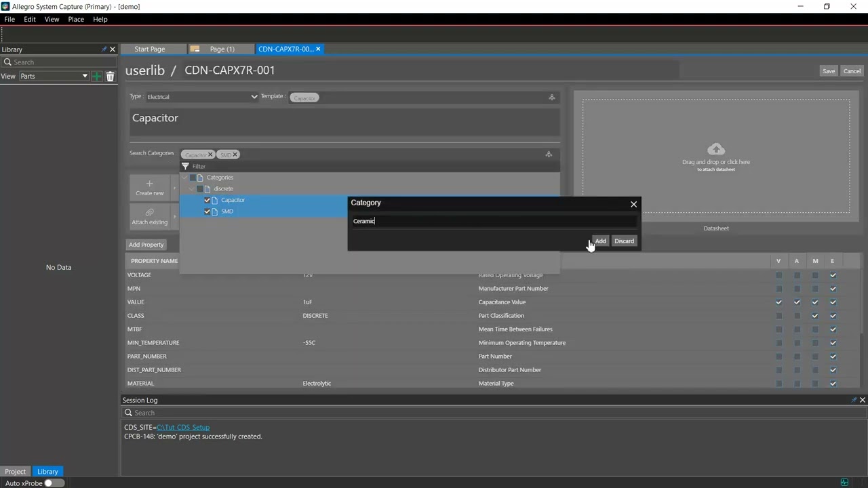This screenshot has height=488, width=868.
Task: Open the View menu
Action: pyautogui.click(x=52, y=19)
